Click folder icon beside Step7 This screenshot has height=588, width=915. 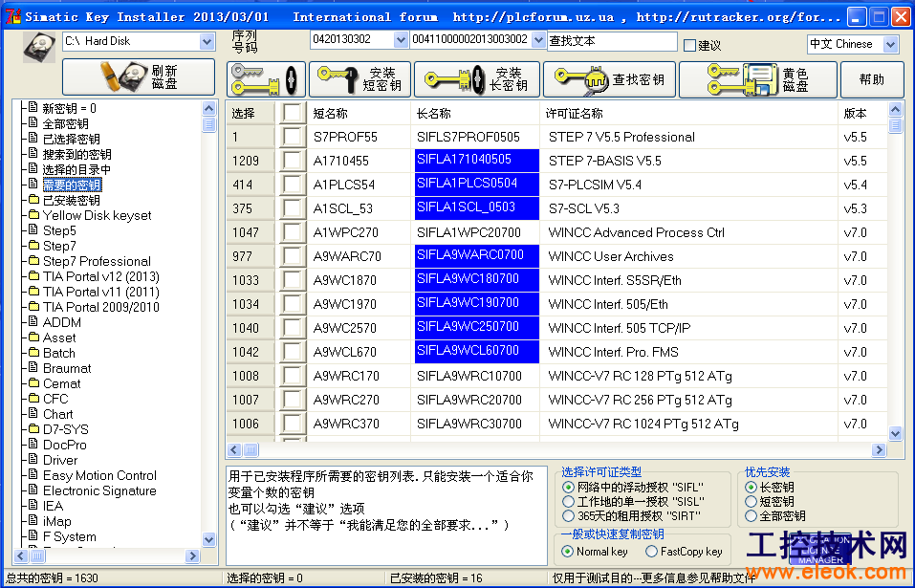click(33, 245)
